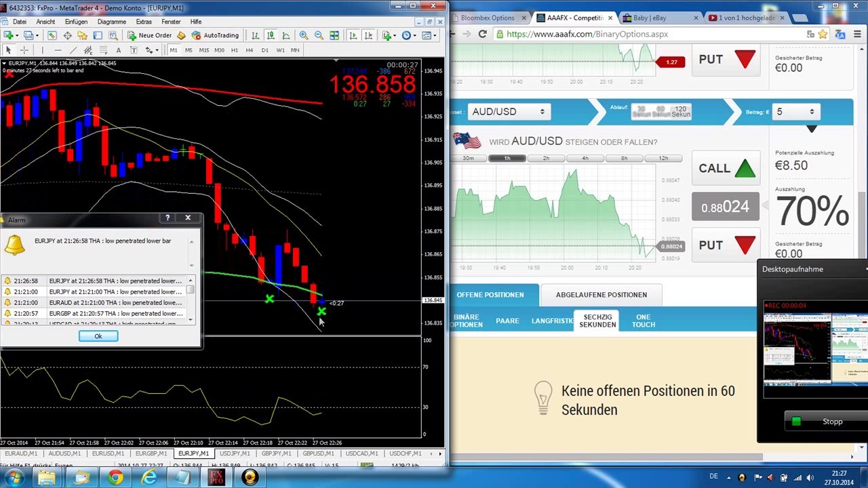Screen dimensions: 868x488
Task: Select the One Touch option type
Action: (x=644, y=321)
